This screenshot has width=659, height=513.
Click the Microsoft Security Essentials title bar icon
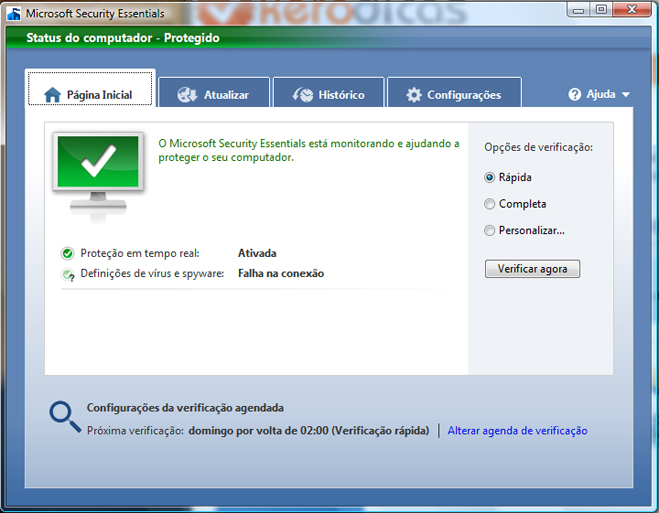(x=14, y=14)
